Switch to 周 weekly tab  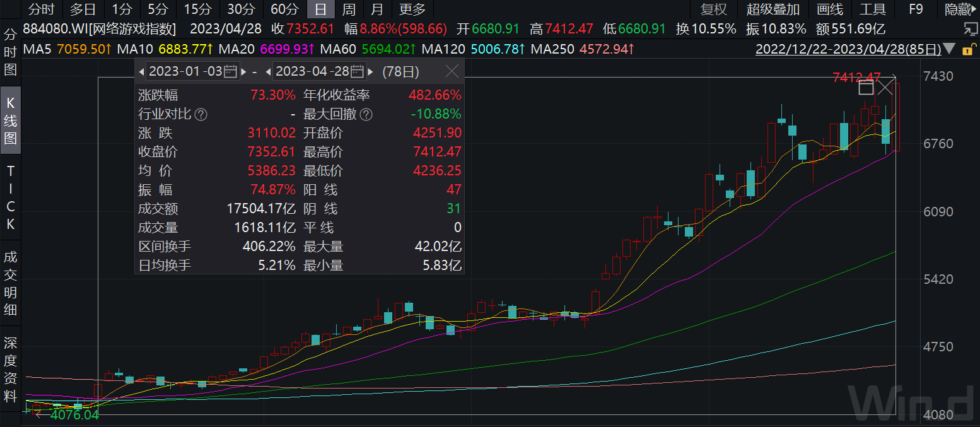[x=349, y=9]
